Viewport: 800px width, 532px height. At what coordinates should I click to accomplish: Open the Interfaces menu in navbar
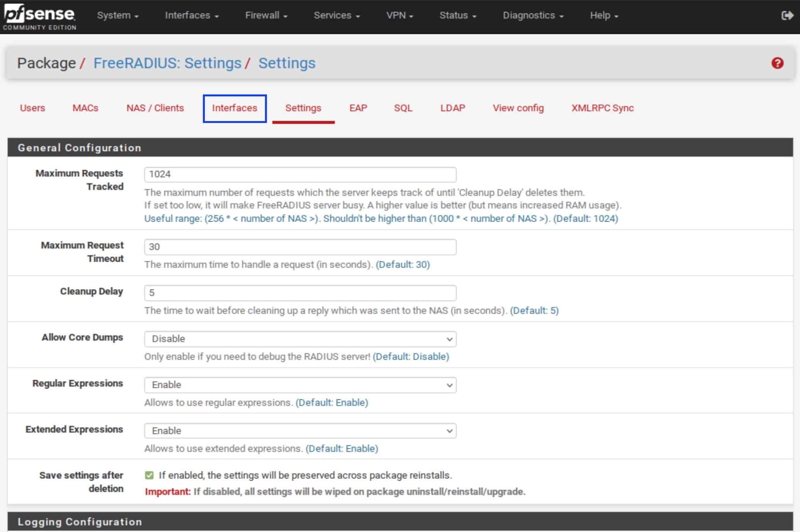pyautogui.click(x=192, y=15)
